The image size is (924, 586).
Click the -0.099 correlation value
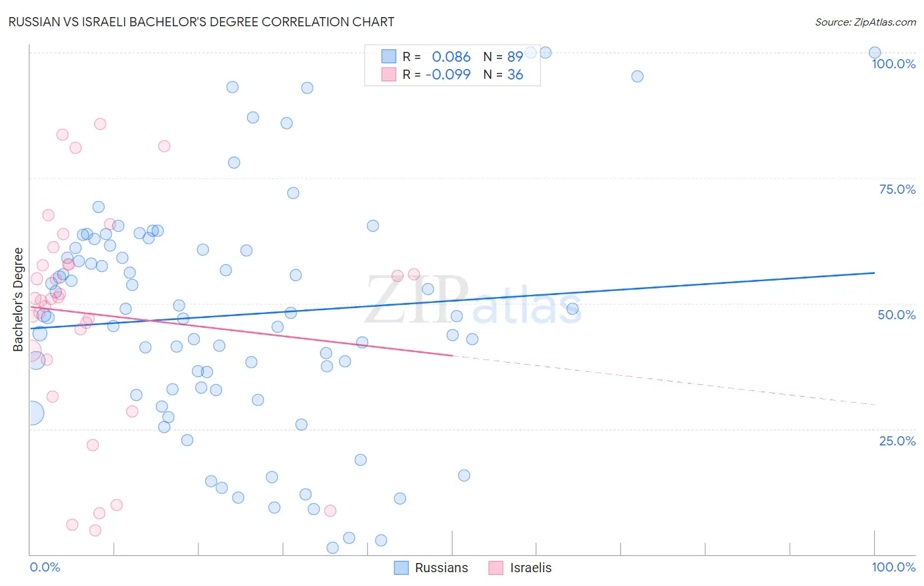[x=448, y=74]
